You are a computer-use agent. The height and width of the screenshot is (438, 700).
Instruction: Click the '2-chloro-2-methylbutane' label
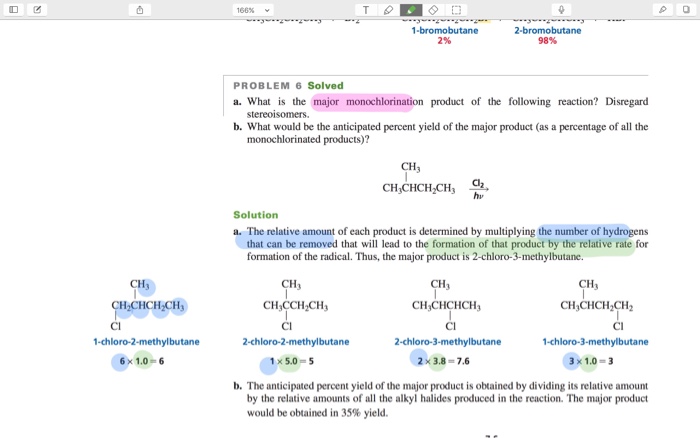295,341
